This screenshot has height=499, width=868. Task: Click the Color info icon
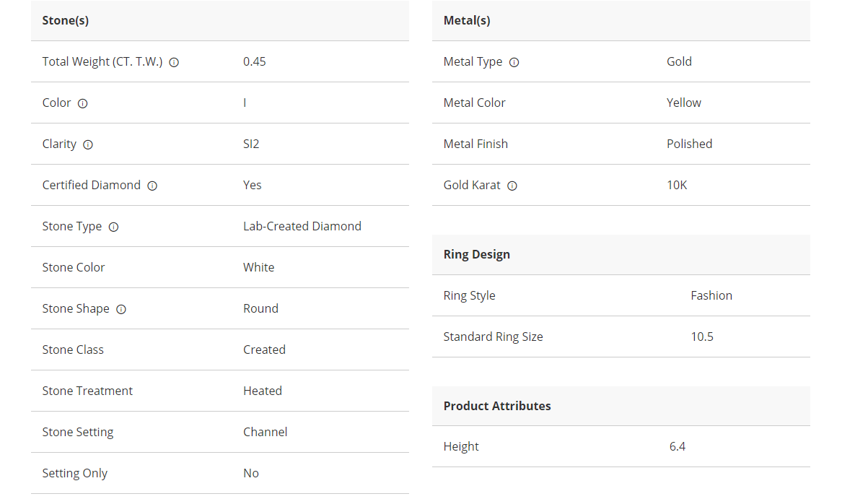pos(82,103)
